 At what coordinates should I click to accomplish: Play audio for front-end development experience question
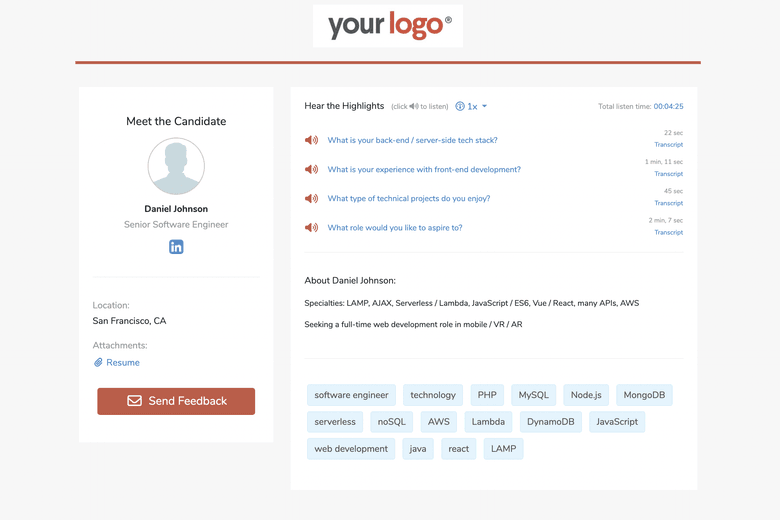point(311,170)
